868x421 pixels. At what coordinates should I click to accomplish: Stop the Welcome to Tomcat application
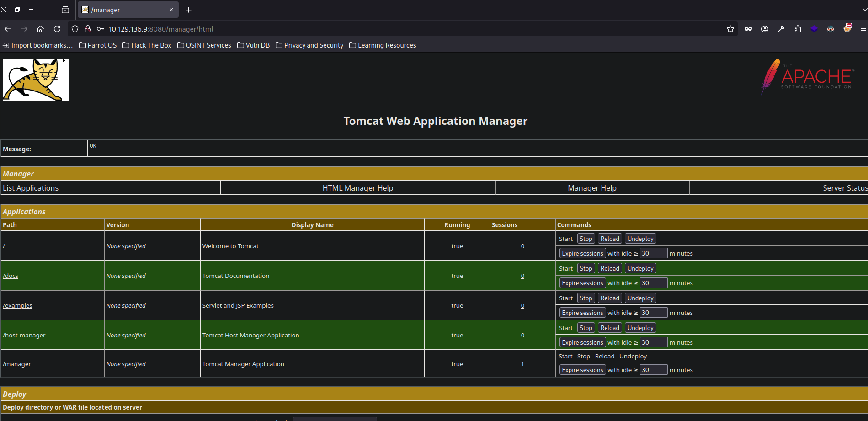click(586, 239)
